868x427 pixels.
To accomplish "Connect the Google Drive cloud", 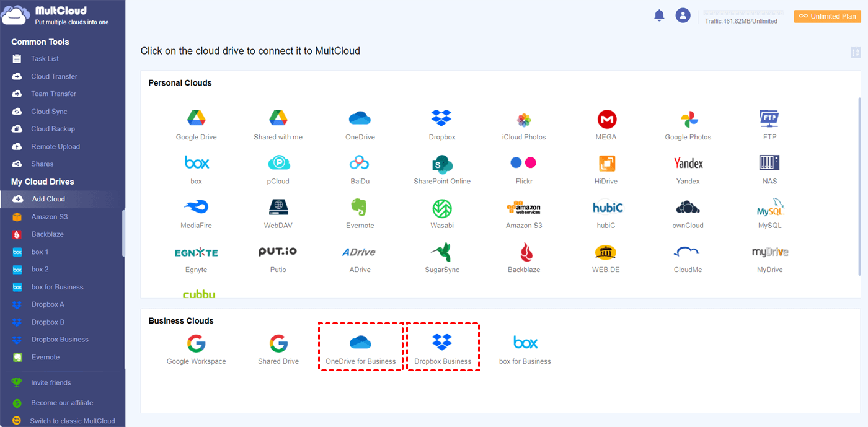I will [x=196, y=125].
